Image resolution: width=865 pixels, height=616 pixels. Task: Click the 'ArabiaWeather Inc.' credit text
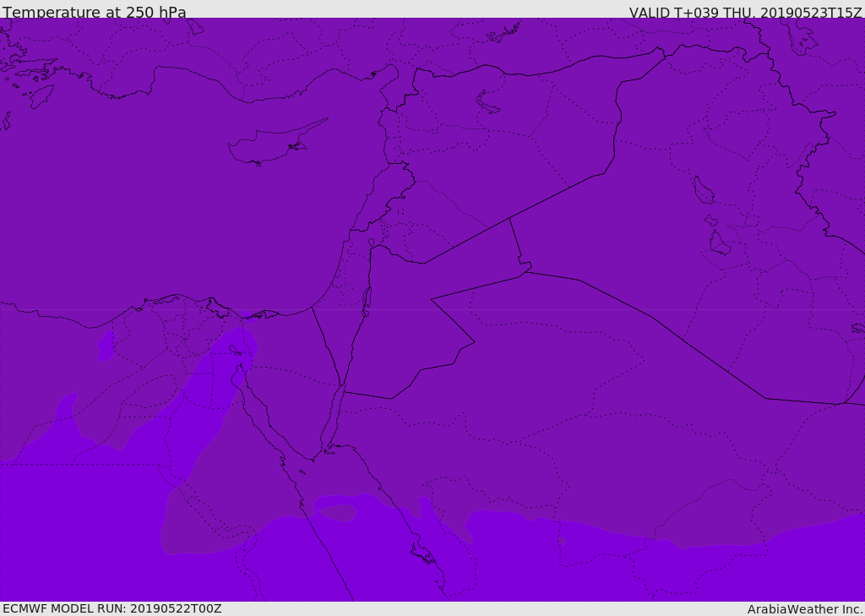pos(805,609)
